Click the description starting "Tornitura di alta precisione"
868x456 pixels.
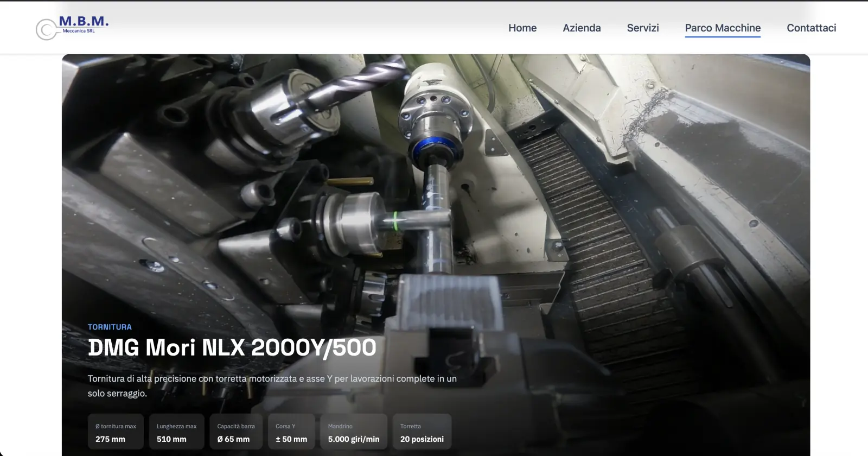tap(272, 386)
